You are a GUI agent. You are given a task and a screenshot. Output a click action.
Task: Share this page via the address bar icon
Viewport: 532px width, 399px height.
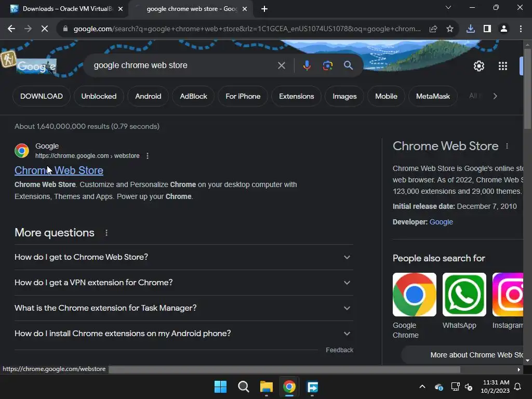[433, 29]
